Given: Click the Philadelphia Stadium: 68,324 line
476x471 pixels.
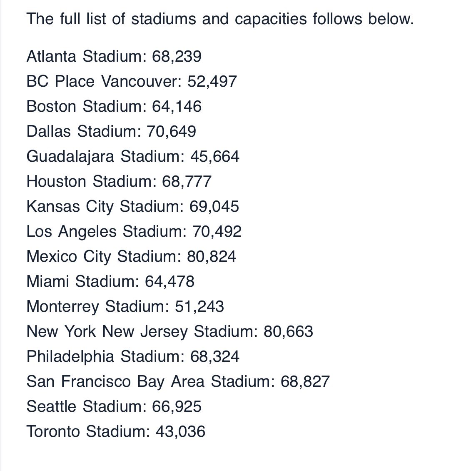Looking at the screenshot, I should pos(133,356).
